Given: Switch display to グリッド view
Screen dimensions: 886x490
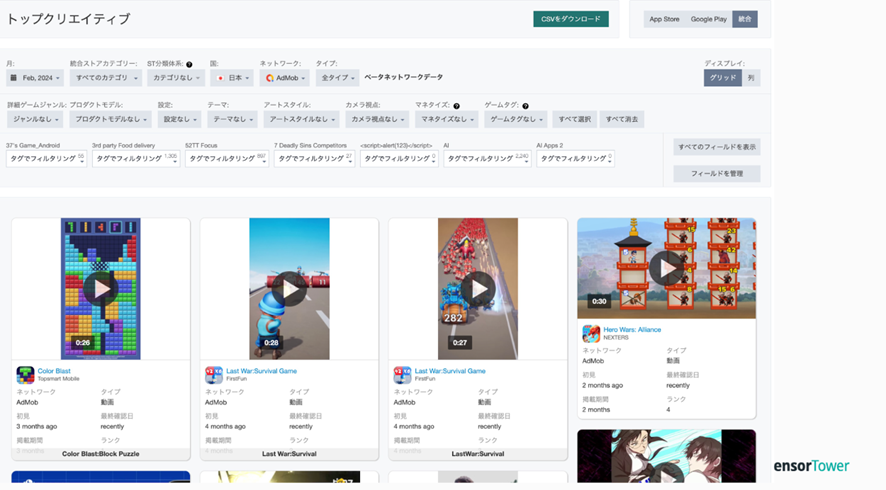Looking at the screenshot, I should coord(722,78).
